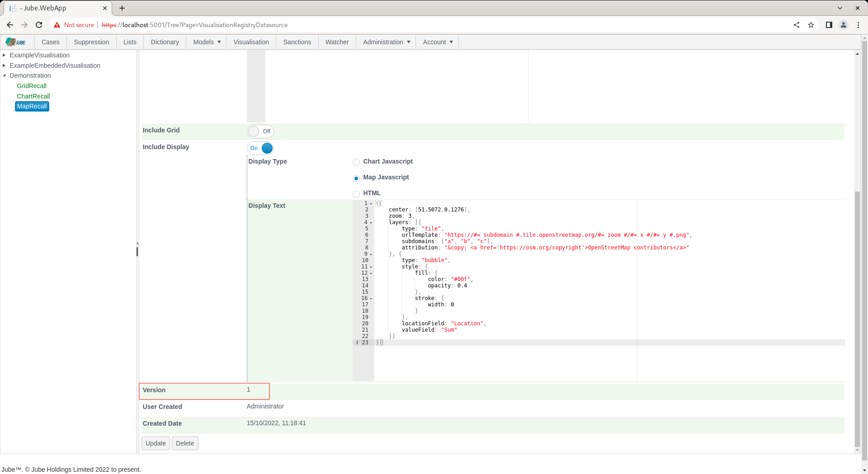
Task: Open the Sanctions menu
Action: [x=297, y=42]
